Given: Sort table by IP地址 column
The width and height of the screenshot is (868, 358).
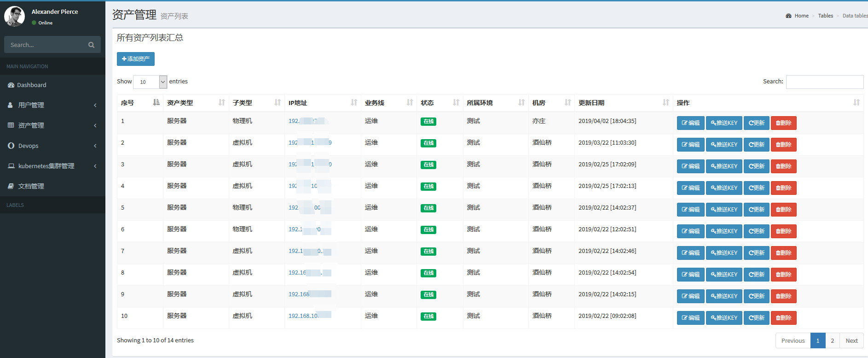Looking at the screenshot, I should coord(323,103).
